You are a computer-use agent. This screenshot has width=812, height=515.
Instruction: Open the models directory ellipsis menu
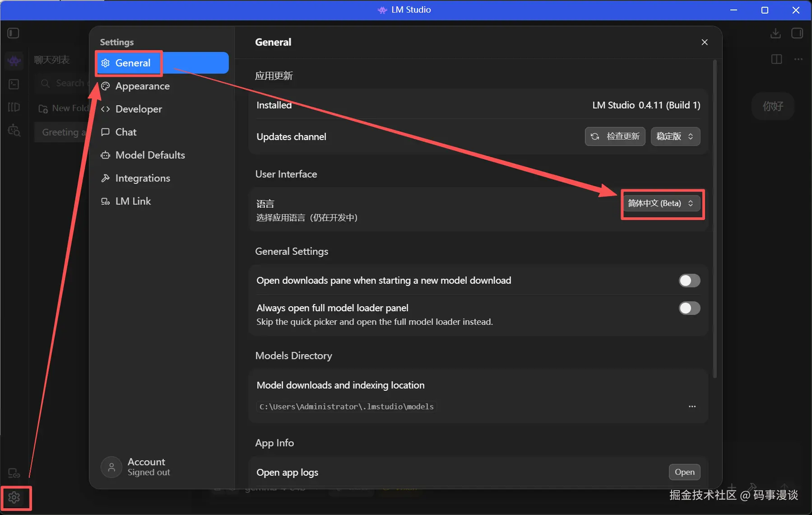point(692,407)
